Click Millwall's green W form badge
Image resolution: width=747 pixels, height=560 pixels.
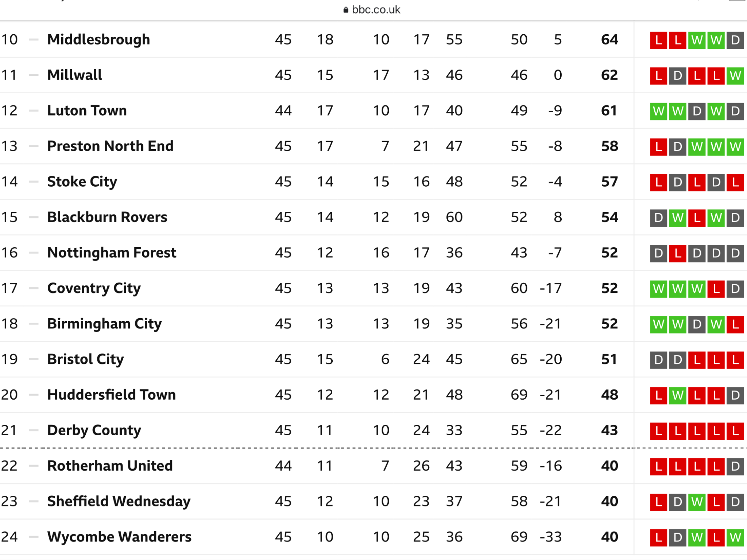click(735, 76)
